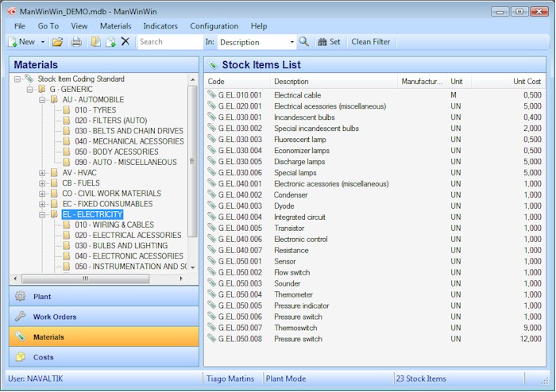Click the printer toolbar icon

[x=76, y=42]
